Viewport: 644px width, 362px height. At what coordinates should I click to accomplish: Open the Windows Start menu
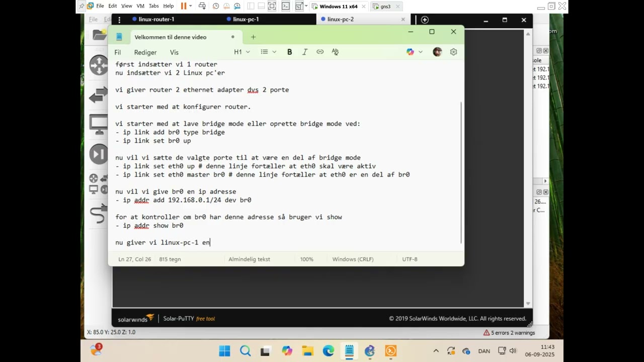[x=224, y=351]
